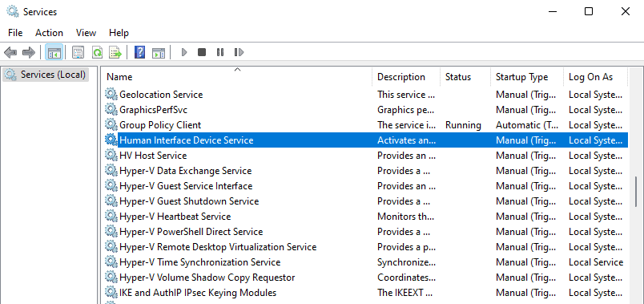Click the vertical scrollbar thumb
644x304 pixels.
tap(637, 192)
